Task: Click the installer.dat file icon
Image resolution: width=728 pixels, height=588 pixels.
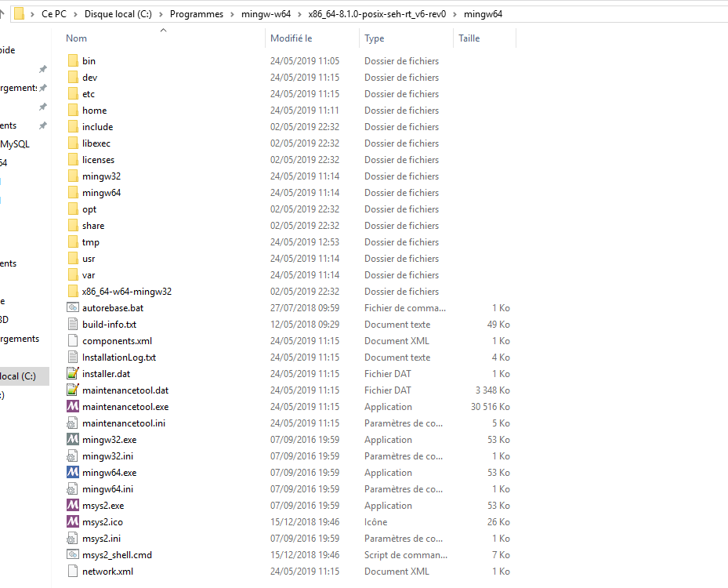Action: (73, 373)
